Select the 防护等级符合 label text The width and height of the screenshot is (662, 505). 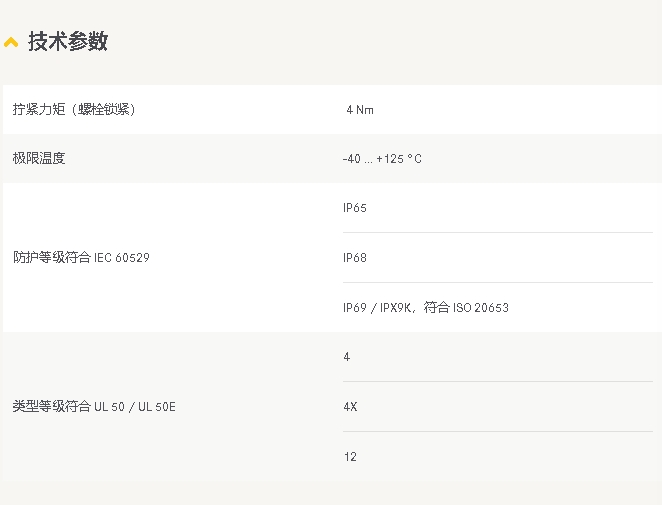[51, 257]
